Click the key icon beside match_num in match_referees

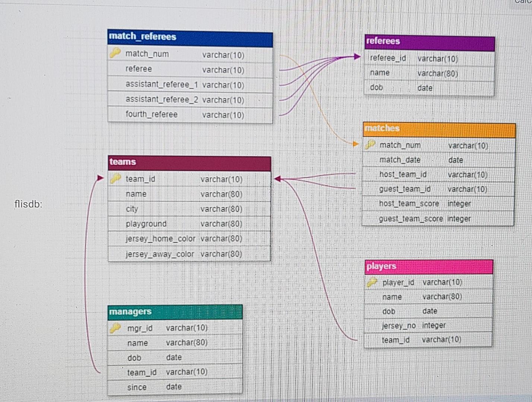pos(116,52)
